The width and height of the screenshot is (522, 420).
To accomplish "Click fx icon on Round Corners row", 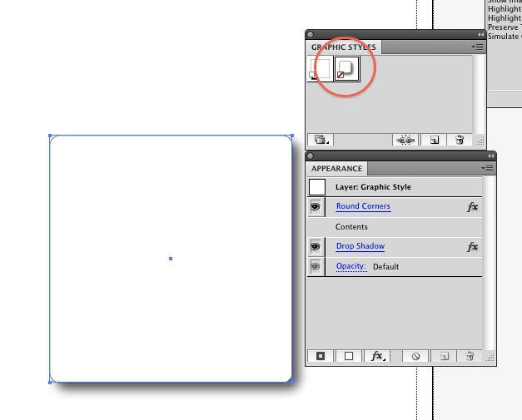I will tap(472, 207).
